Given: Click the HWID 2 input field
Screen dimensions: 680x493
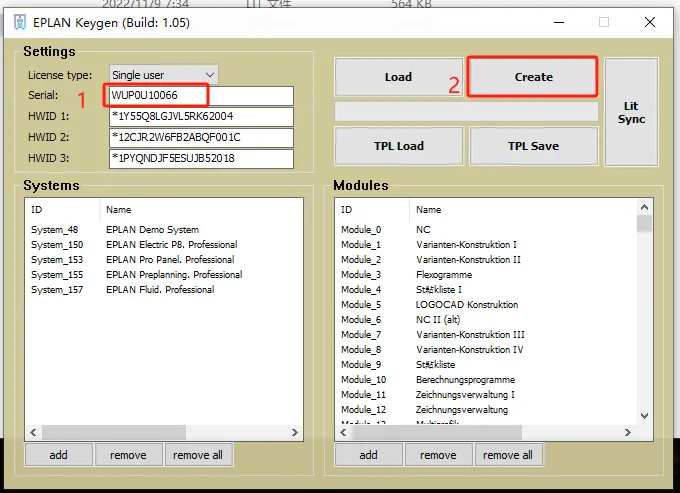Looking at the screenshot, I should click(201, 137).
